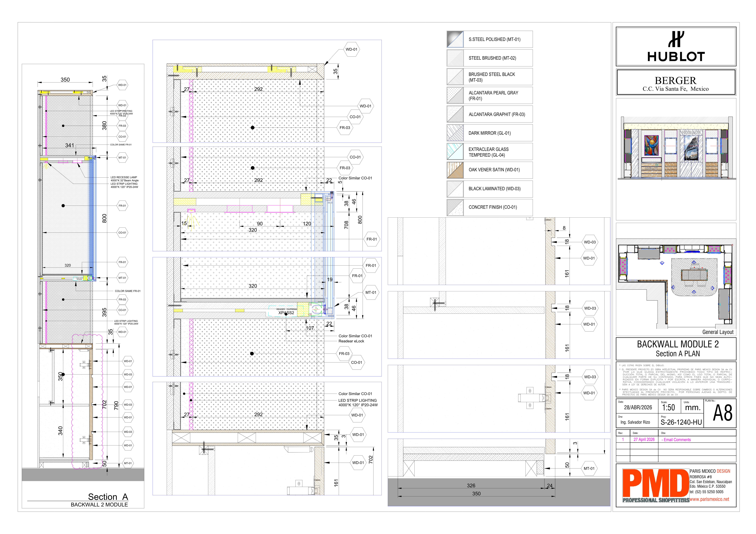Click the 'LED RECESSE LAMP' annotation

[x=124, y=177]
